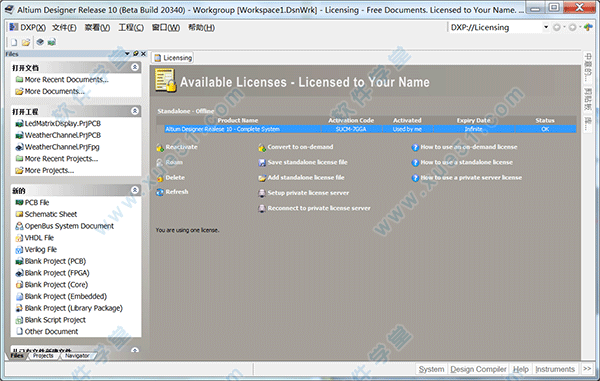The width and height of the screenshot is (600, 381).
Task: Click the new document toolbar icon
Action: [14, 42]
